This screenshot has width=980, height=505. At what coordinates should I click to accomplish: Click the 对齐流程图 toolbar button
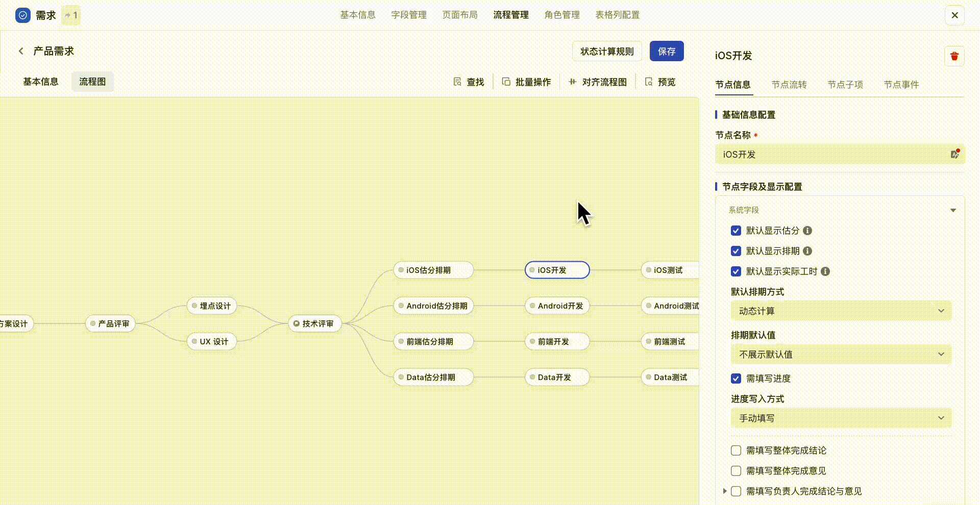tap(598, 82)
